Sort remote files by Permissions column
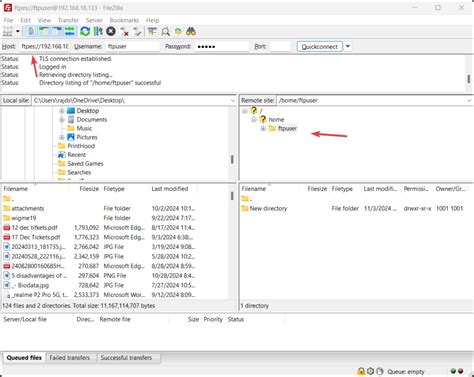 (416, 189)
